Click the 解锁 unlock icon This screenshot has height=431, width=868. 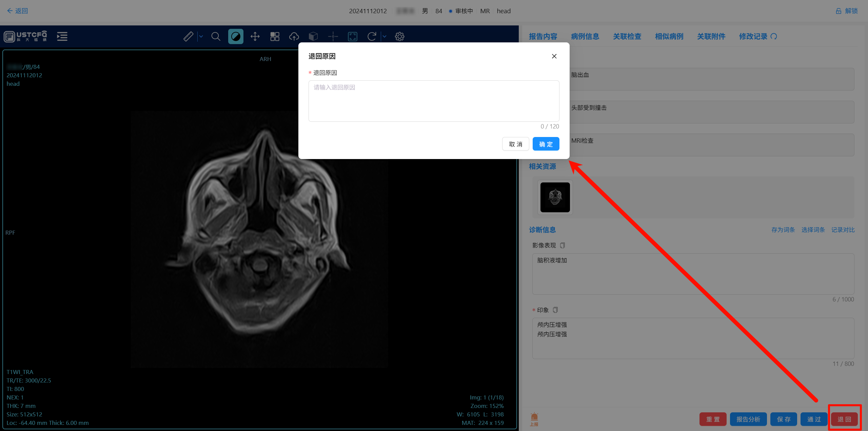839,11
